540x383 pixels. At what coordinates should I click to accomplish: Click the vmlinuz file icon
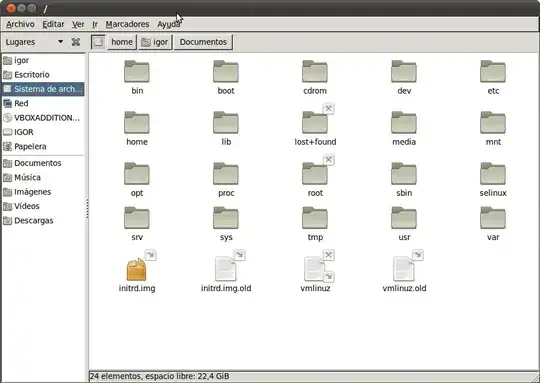(x=315, y=269)
